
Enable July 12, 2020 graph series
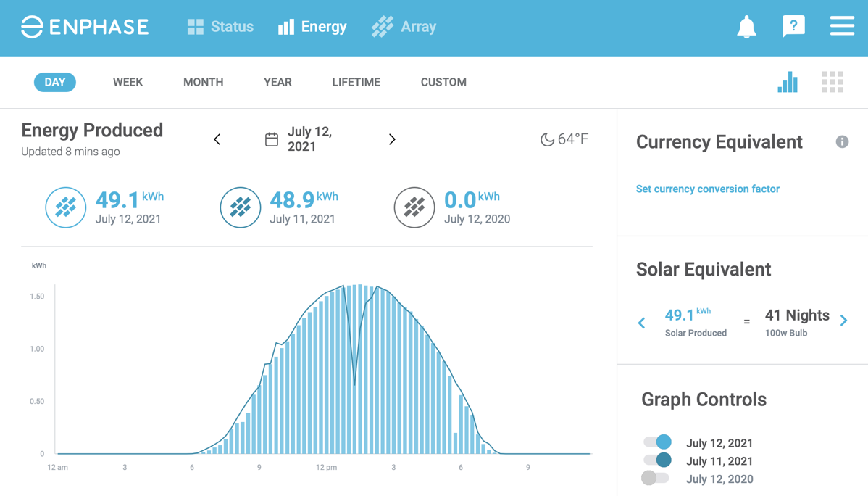[655, 478]
